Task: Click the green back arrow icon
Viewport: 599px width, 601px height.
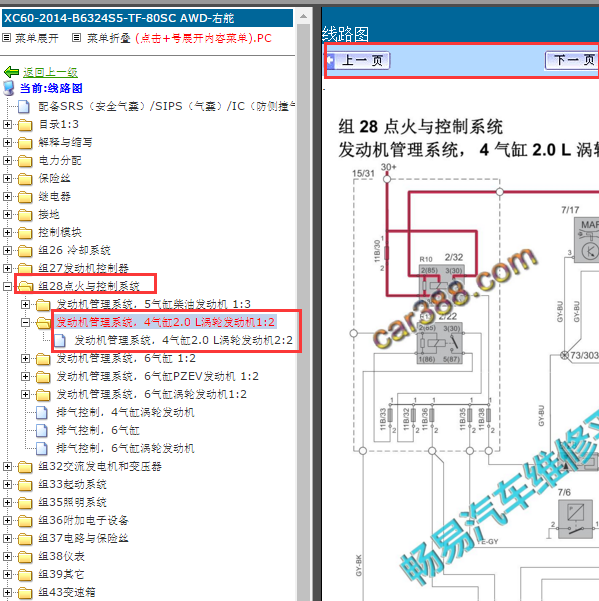Action: click(11, 72)
